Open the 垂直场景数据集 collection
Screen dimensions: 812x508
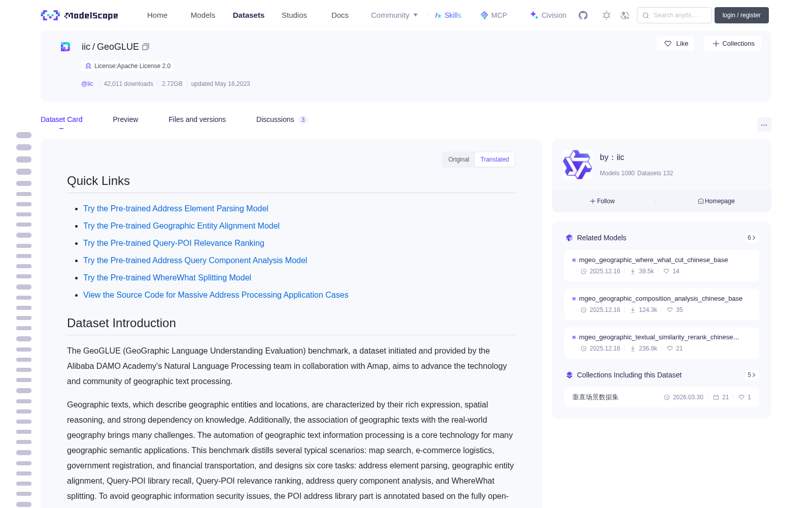point(662,397)
